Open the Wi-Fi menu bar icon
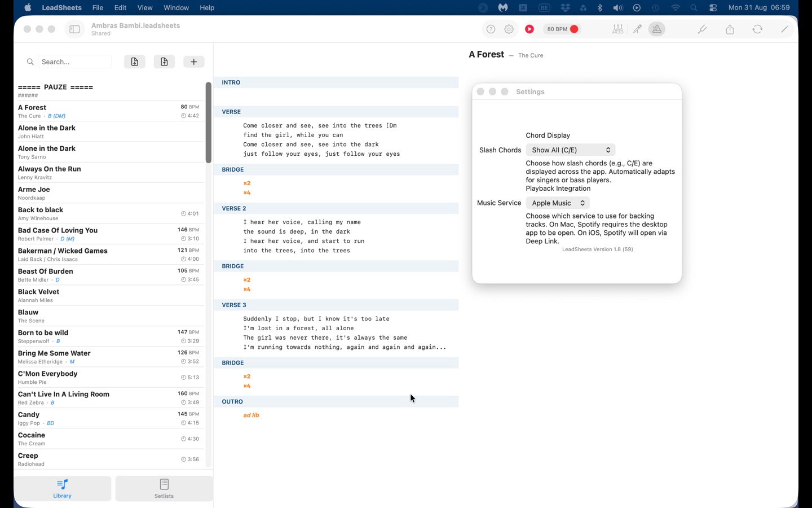The image size is (812, 508). [x=676, y=8]
